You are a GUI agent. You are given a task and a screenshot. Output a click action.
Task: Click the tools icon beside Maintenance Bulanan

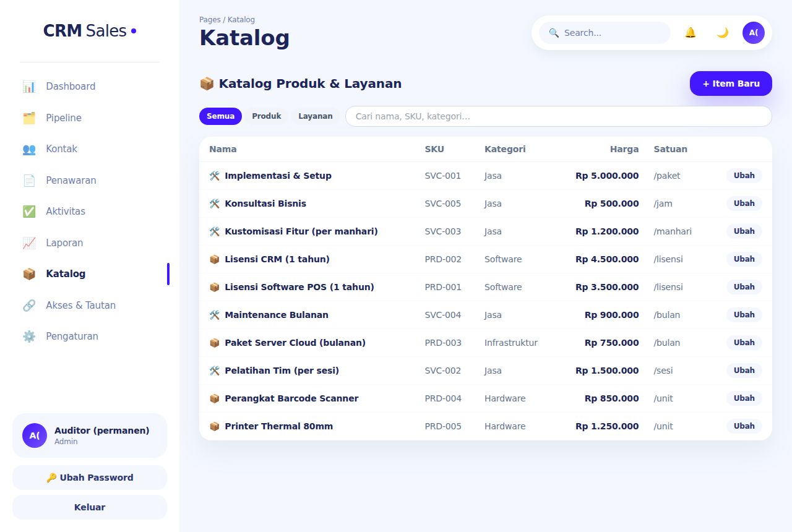click(215, 315)
